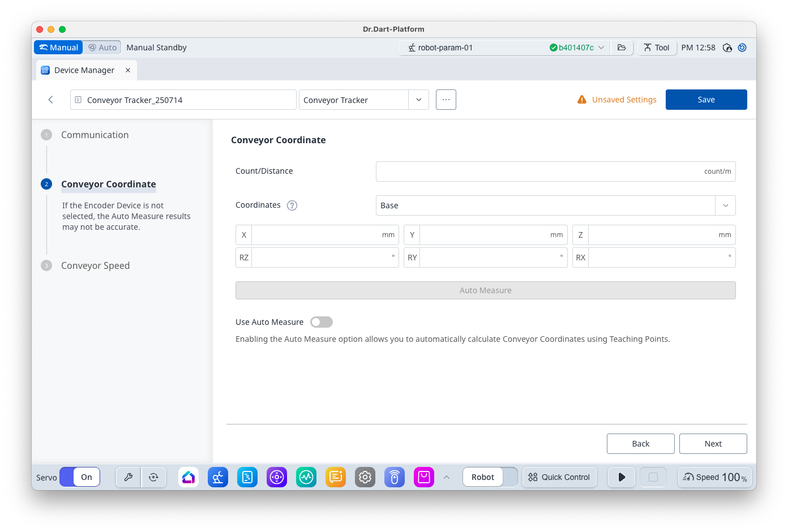Switch to the Device Manager tab

tap(84, 70)
